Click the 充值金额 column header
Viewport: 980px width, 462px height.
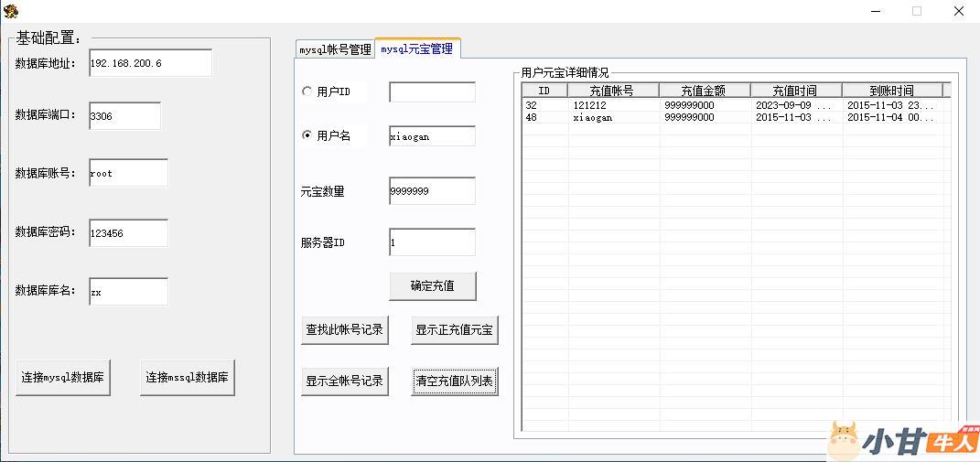[704, 91]
